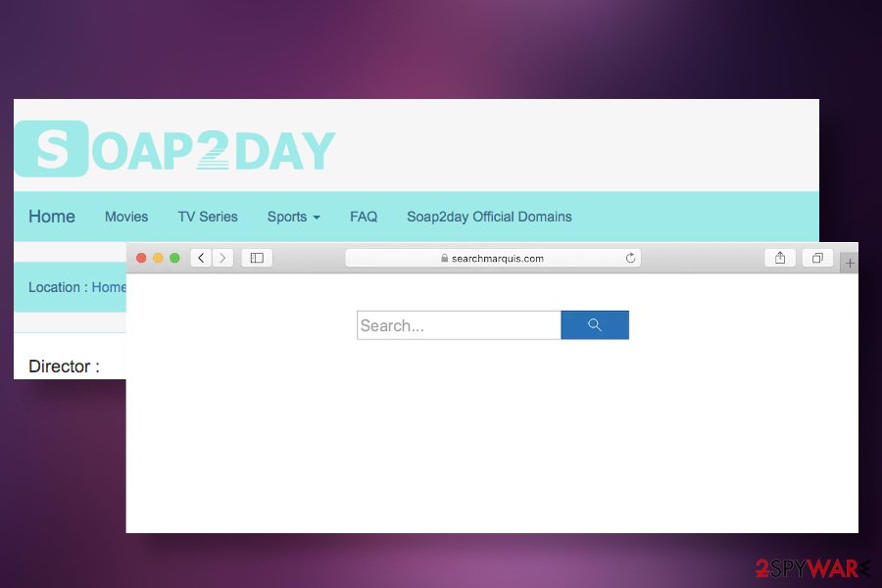Screen dimensions: 882x588
Task: Click the lock icon in address bar
Action: (x=444, y=258)
